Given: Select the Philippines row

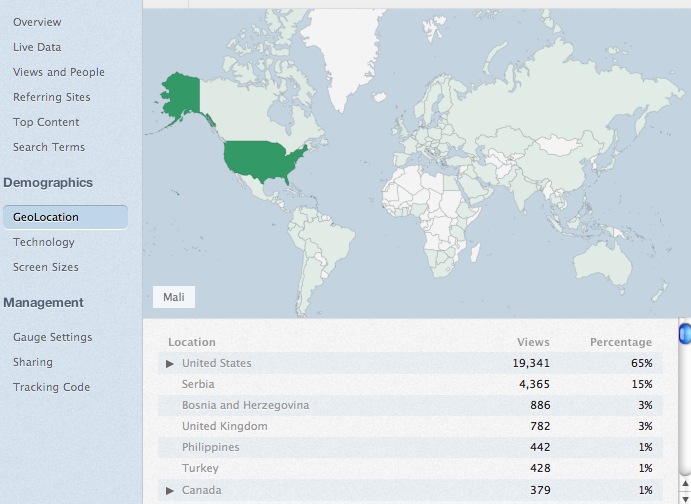Looking at the screenshot, I should (x=410, y=447).
